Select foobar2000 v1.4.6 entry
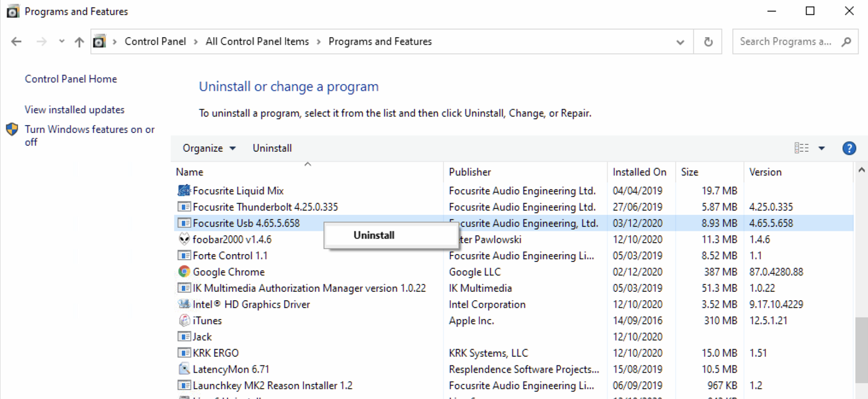This screenshot has height=399, width=868. pyautogui.click(x=232, y=239)
